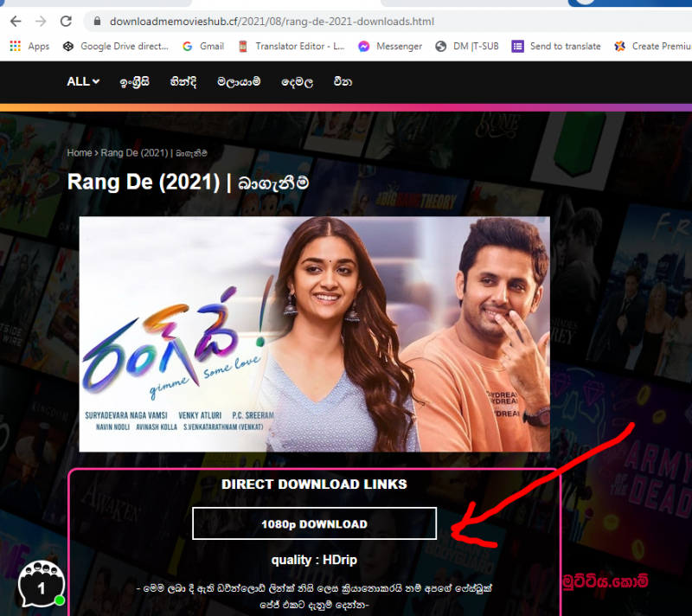Open the ඉංග්‍රීසි menu item
This screenshot has height=616, width=692.
point(135,81)
